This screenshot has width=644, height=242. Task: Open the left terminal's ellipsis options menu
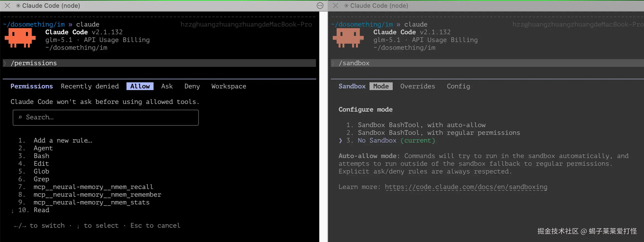[320, 6]
